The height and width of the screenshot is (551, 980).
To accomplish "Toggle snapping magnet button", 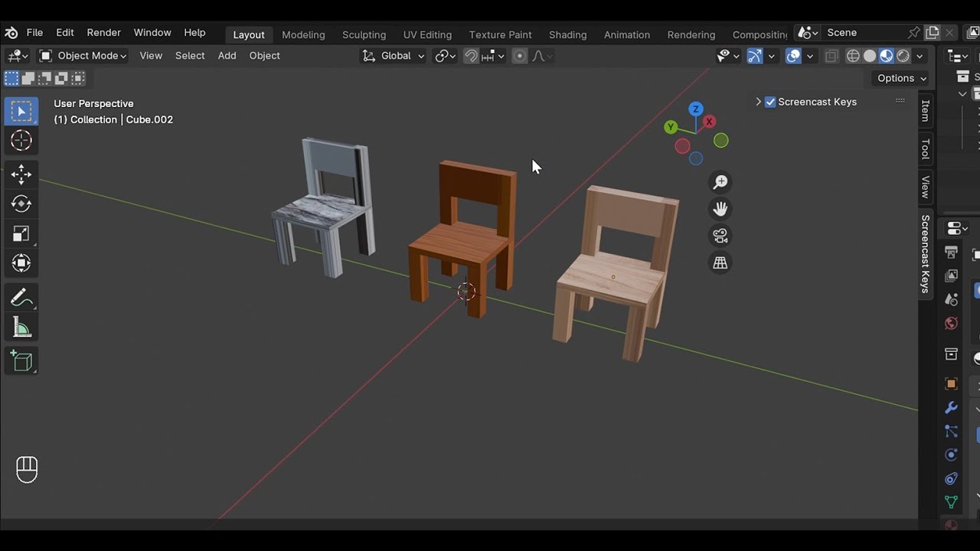I will [471, 56].
